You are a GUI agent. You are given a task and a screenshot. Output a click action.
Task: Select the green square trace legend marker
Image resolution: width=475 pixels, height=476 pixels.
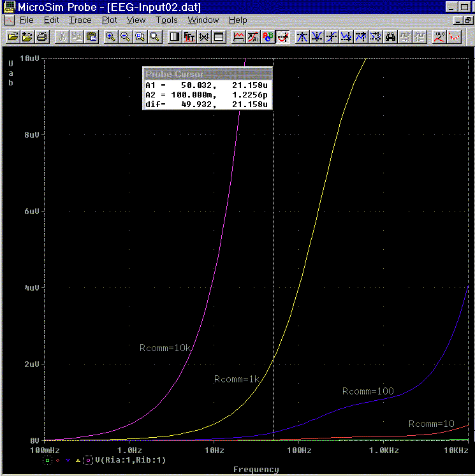47,459
